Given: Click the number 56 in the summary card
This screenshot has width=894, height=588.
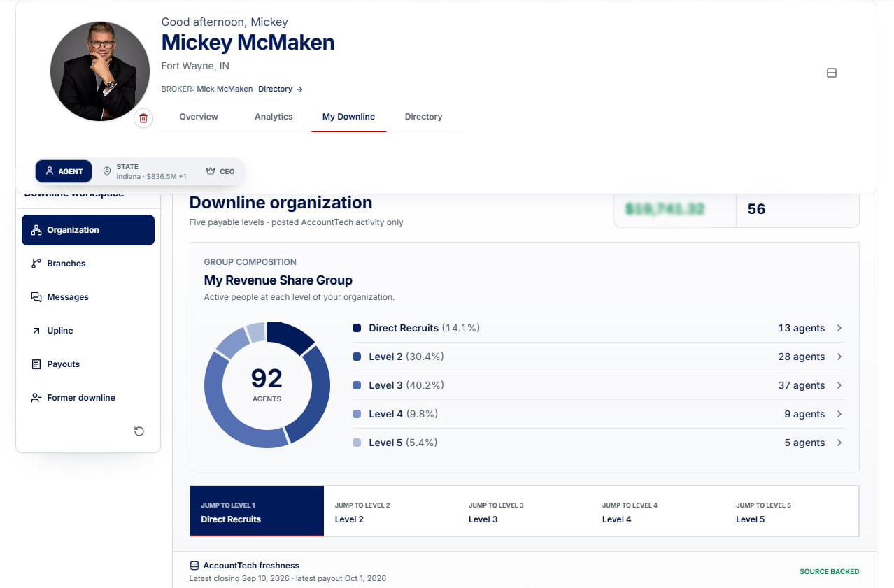Looking at the screenshot, I should [x=756, y=209].
